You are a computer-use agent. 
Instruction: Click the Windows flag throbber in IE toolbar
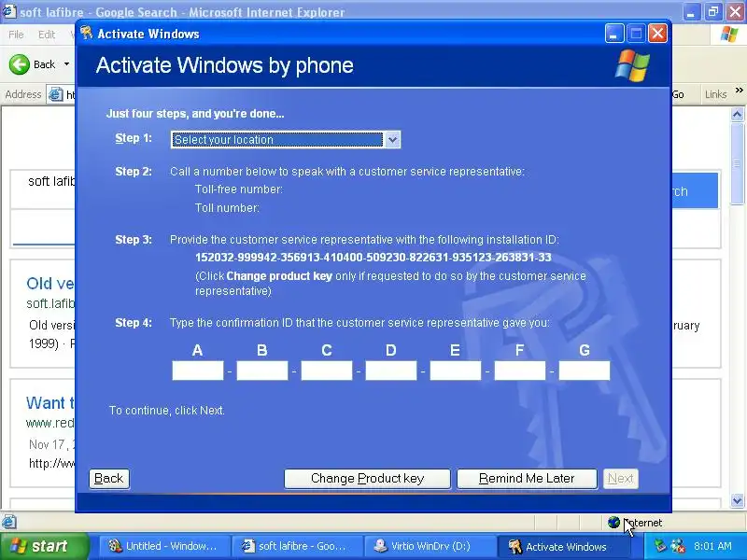(729, 35)
